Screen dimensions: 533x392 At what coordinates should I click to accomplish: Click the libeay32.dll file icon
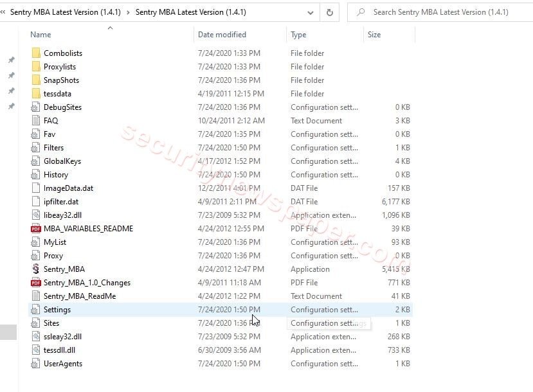pos(36,215)
